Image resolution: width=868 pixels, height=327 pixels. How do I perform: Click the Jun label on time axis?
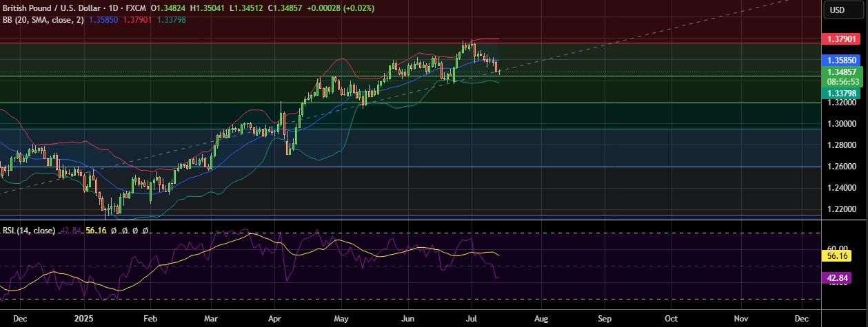(x=407, y=319)
